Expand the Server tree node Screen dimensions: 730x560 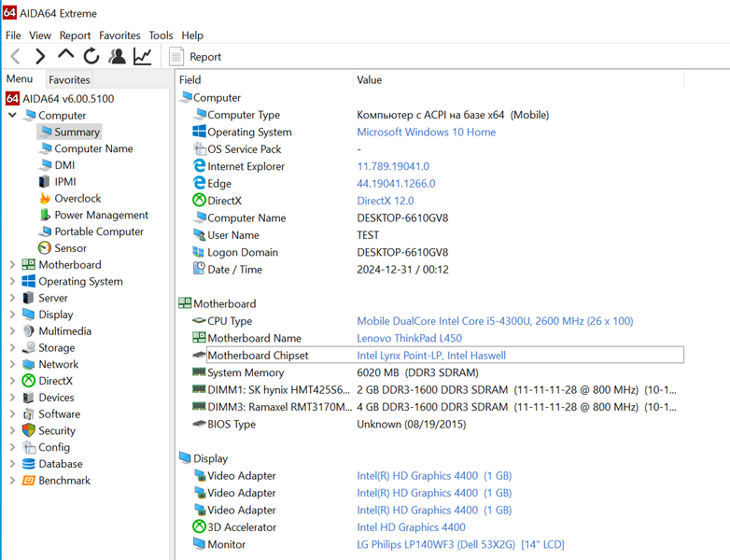[12, 298]
